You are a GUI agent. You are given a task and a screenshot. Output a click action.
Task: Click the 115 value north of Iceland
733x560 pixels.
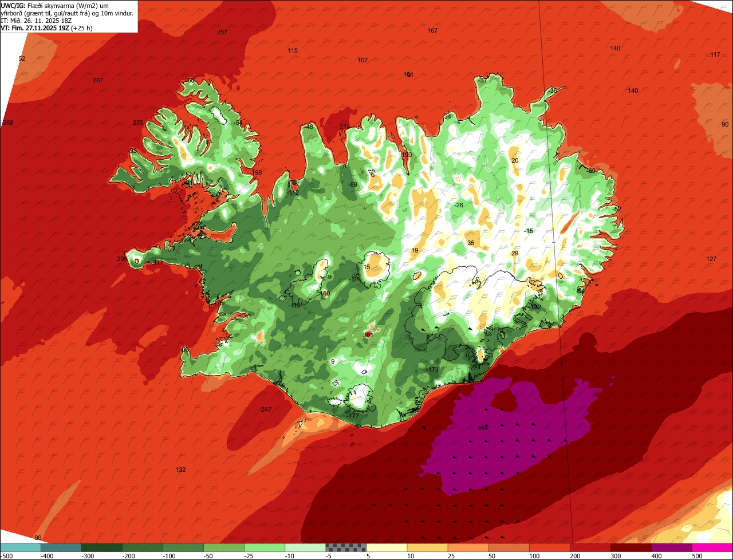(293, 50)
